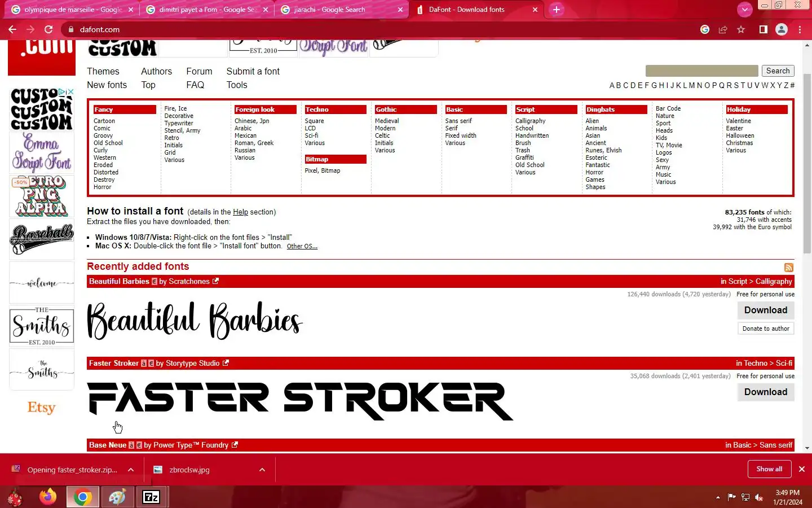Open the Halloween holiday category
Image resolution: width=812 pixels, height=508 pixels.
coord(740,135)
